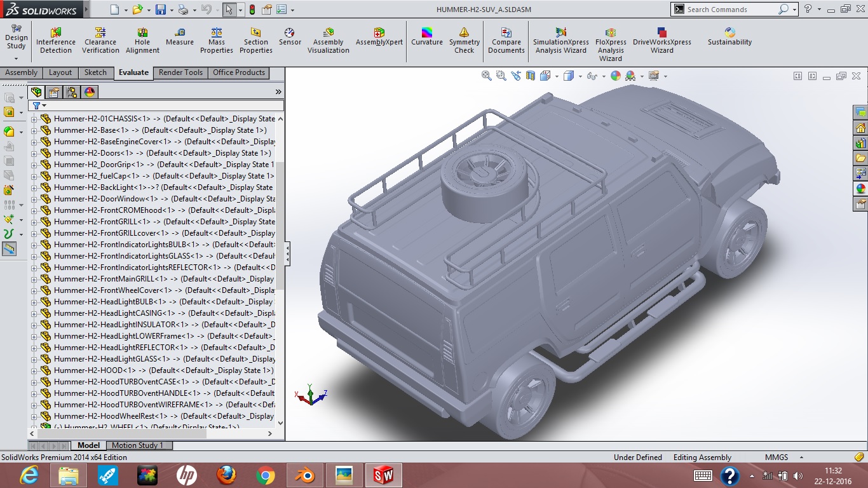868x488 pixels.
Task: Click Edit Appearance color ball icon
Action: pyautogui.click(x=615, y=76)
